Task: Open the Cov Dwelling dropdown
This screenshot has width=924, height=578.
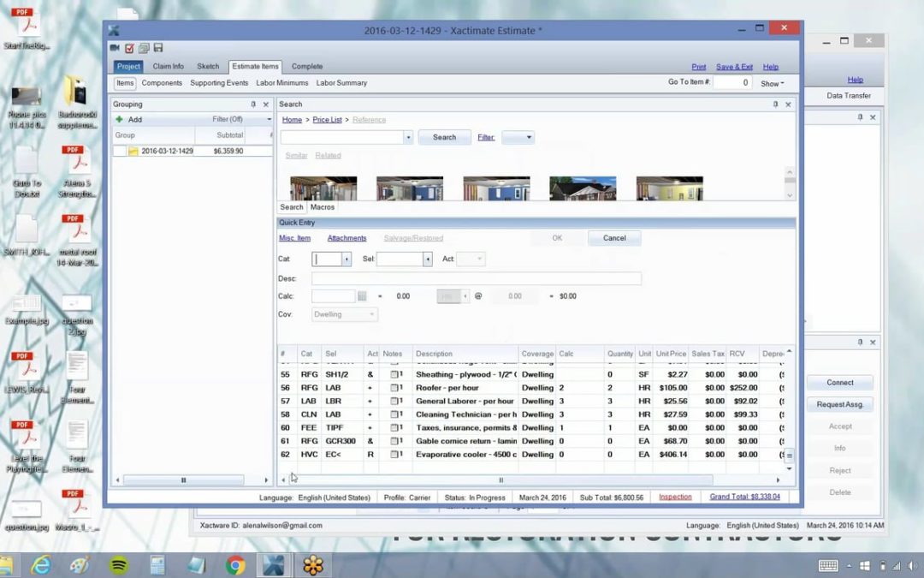Action: pos(345,314)
